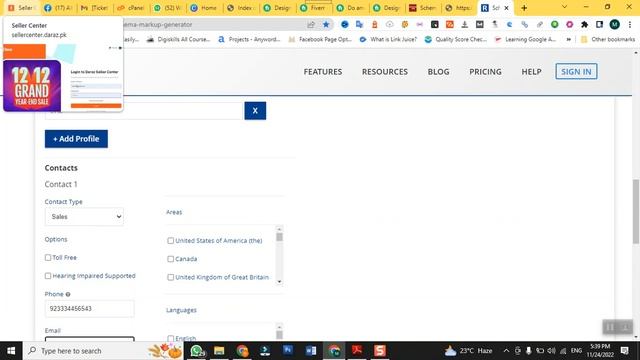Click the taskbar clock showing 5:39 PM

point(600,351)
